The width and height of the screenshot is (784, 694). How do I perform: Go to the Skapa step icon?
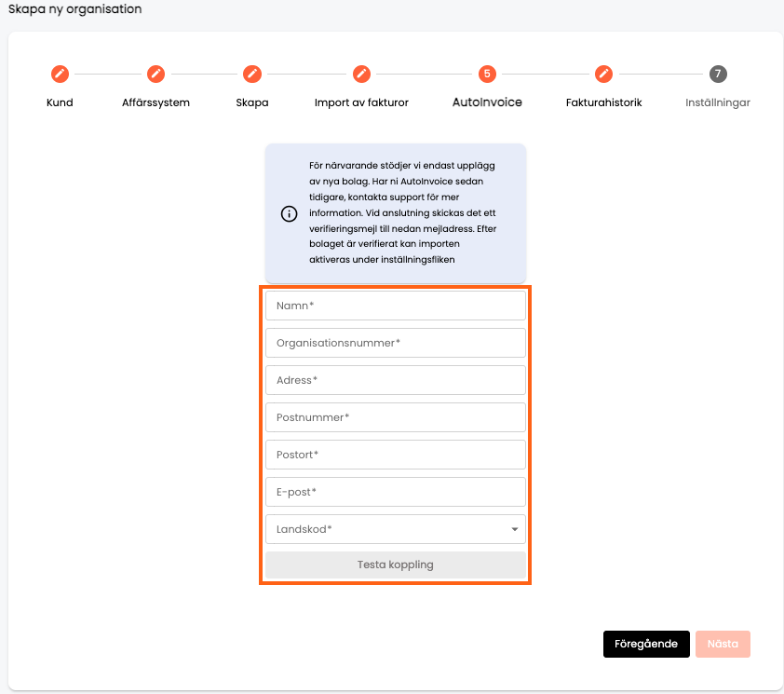pos(252,74)
